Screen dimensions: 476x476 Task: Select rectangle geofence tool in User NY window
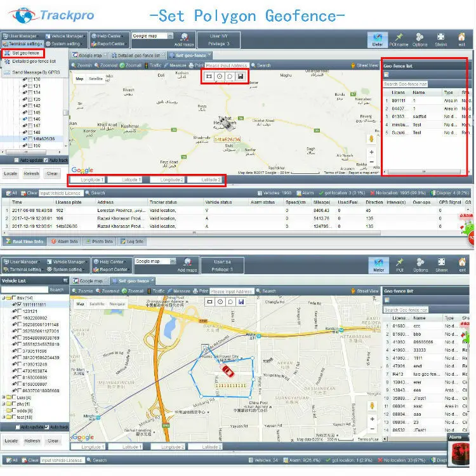[209, 76]
